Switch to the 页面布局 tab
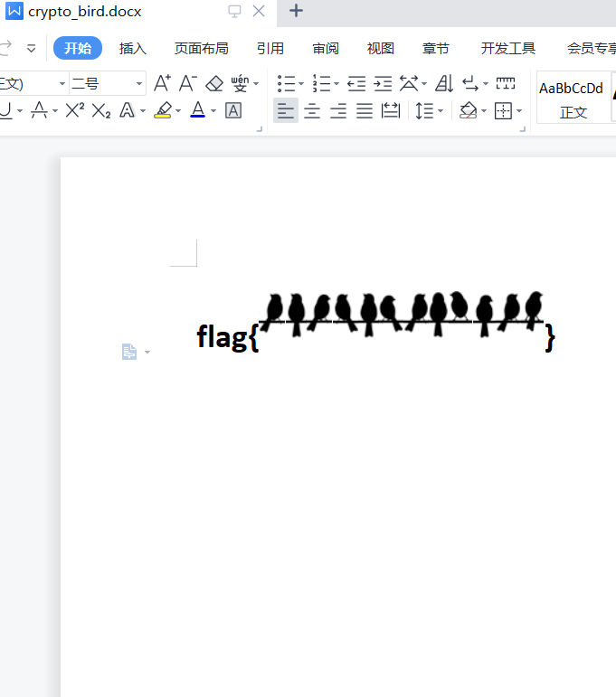 click(x=201, y=49)
